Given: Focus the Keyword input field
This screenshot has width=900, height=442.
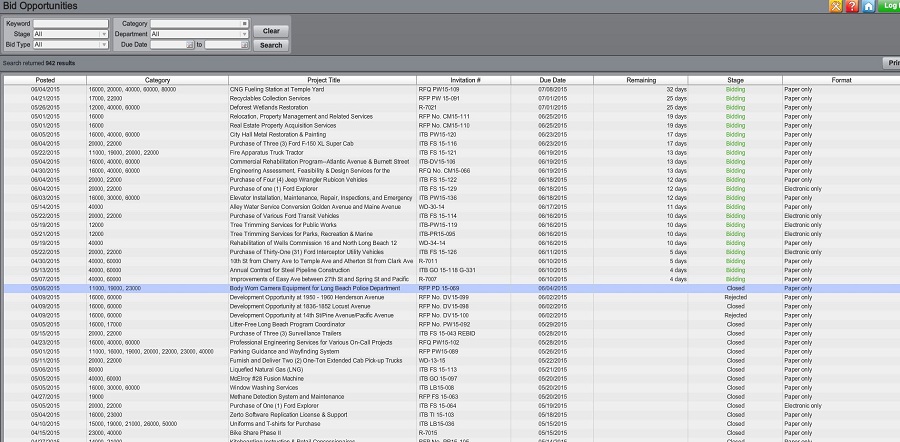Looking at the screenshot, I should coord(71,24).
